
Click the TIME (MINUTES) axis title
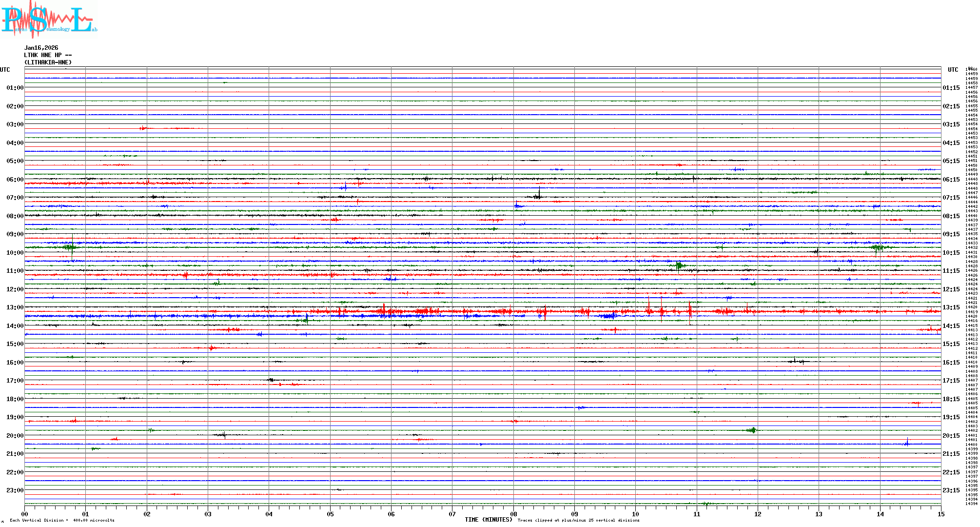pos(488,520)
